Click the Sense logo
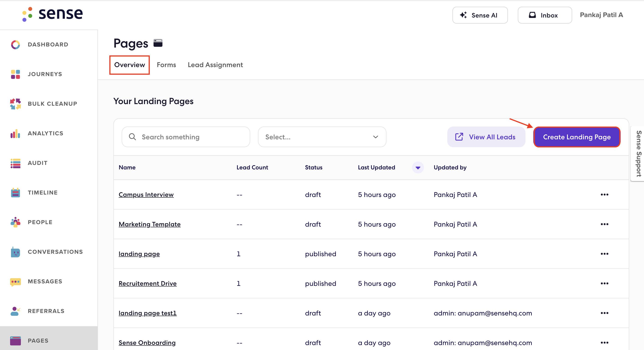 tap(53, 14)
